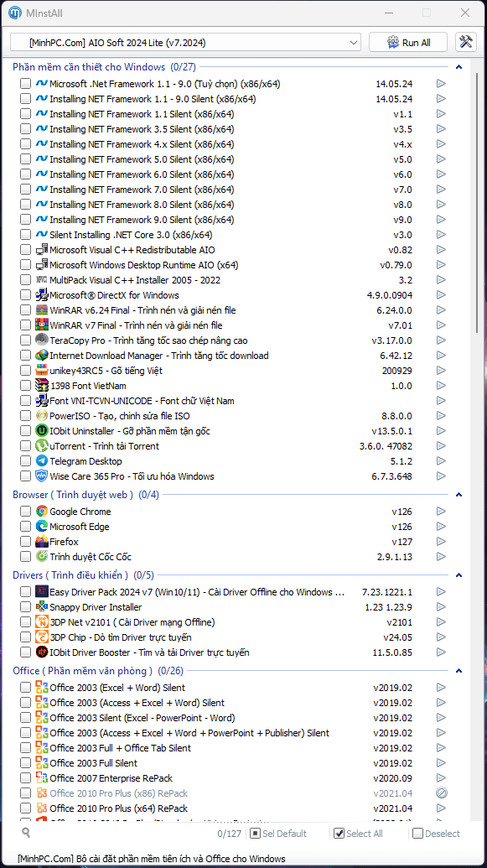Click the uTorrent icon in list
Viewport: 487px width, 868px height.
pyautogui.click(x=42, y=445)
